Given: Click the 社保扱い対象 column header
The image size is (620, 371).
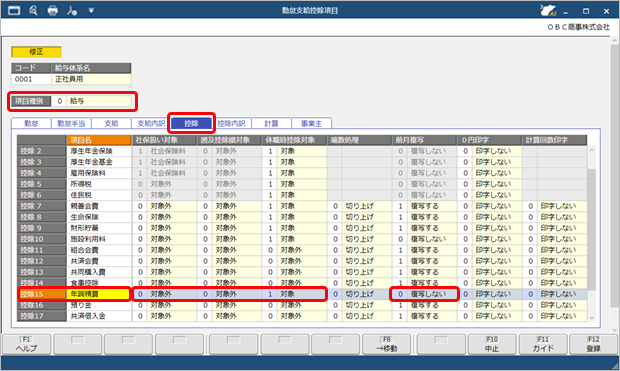Looking at the screenshot, I should pyautogui.click(x=164, y=140).
